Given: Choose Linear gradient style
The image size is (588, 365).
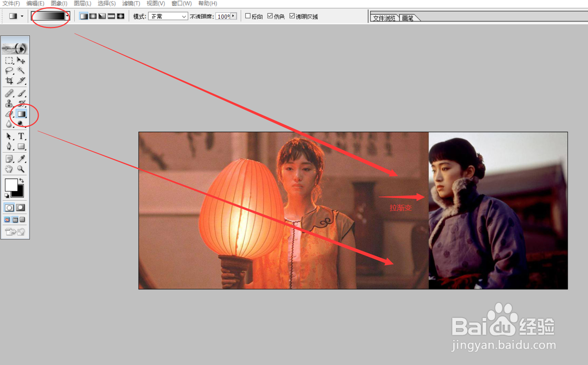Looking at the screenshot, I should click(x=84, y=16).
